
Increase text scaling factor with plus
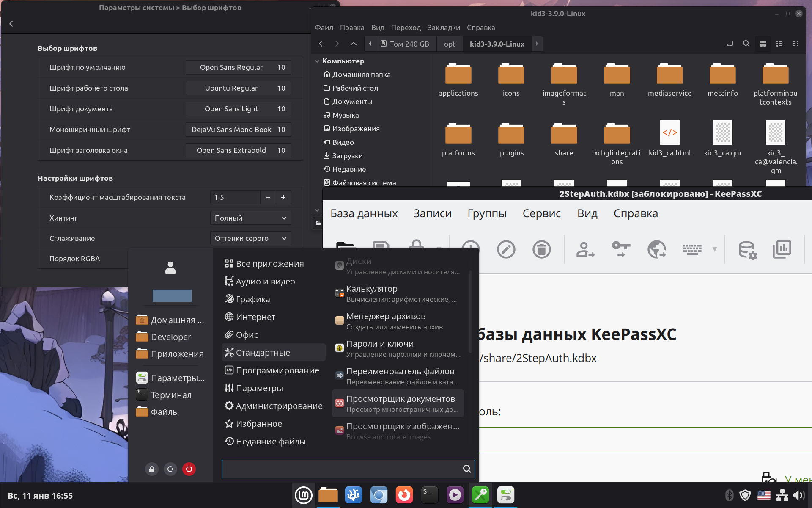click(x=283, y=197)
